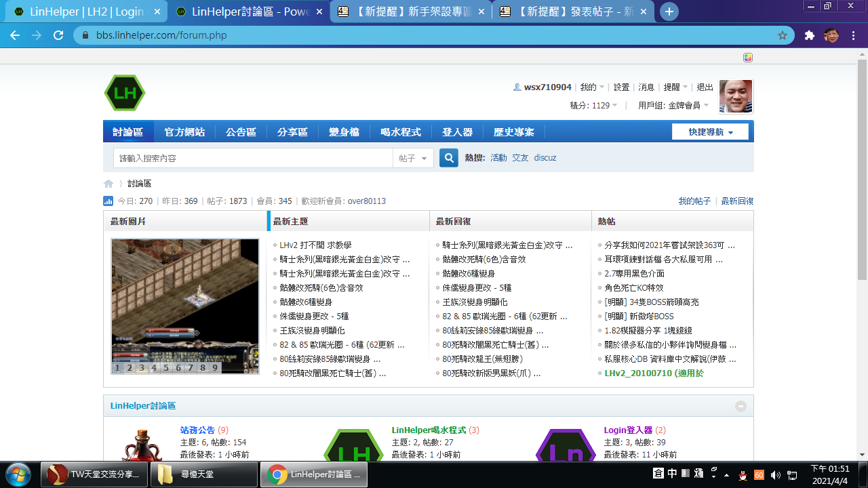Select slide number 5 on the image slider
This screenshot has height=488, width=868.
coord(165,368)
